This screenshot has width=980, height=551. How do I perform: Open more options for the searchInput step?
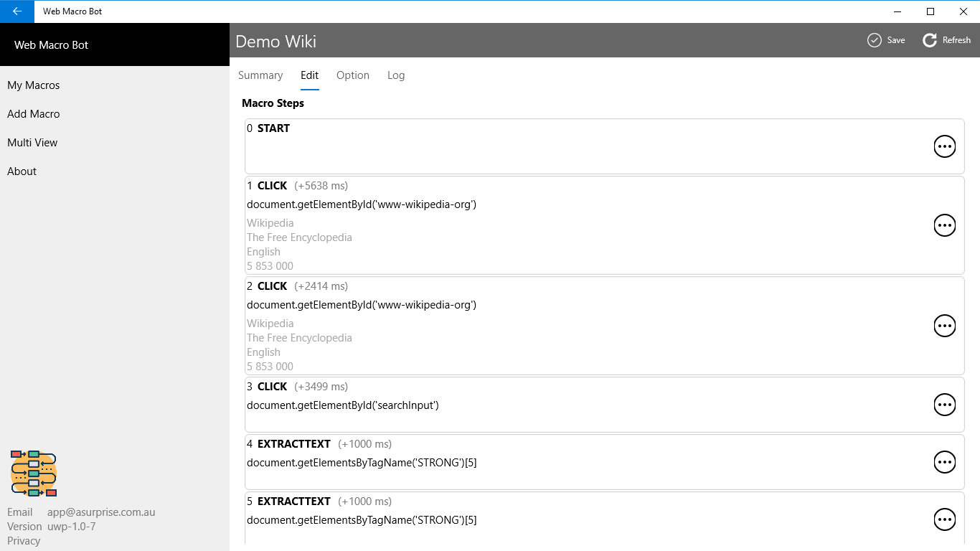pyautogui.click(x=945, y=405)
